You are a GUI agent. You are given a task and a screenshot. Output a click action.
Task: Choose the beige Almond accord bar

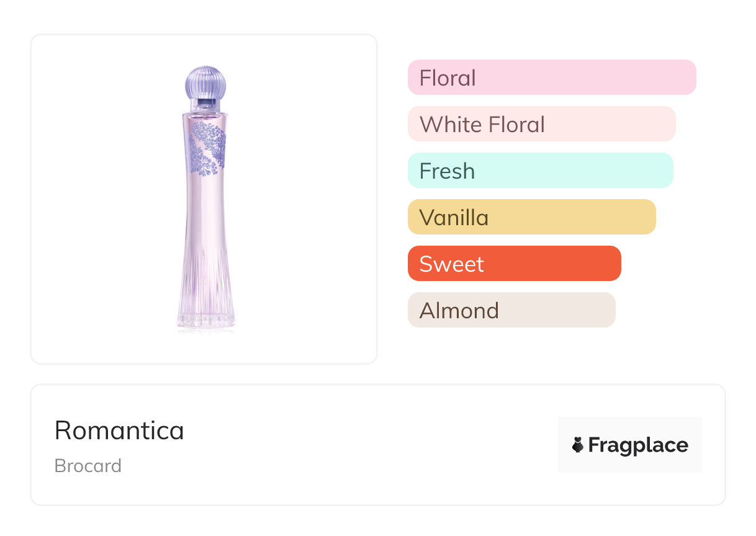(x=511, y=310)
